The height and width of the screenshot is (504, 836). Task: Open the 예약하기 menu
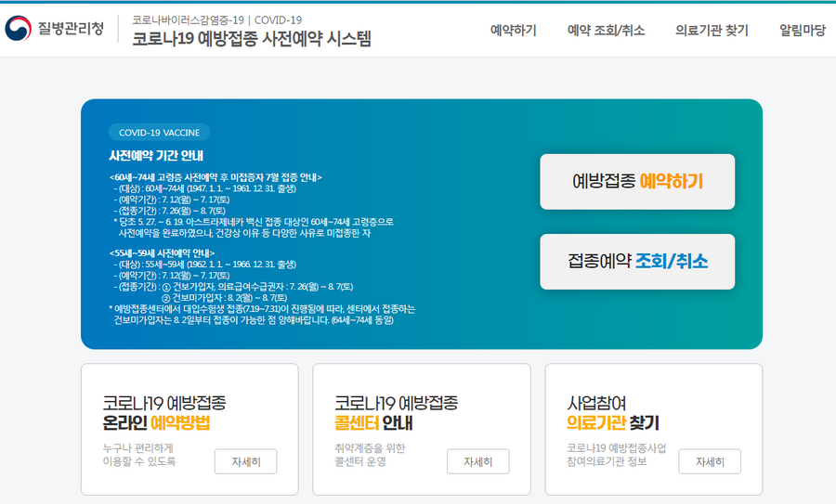click(514, 31)
